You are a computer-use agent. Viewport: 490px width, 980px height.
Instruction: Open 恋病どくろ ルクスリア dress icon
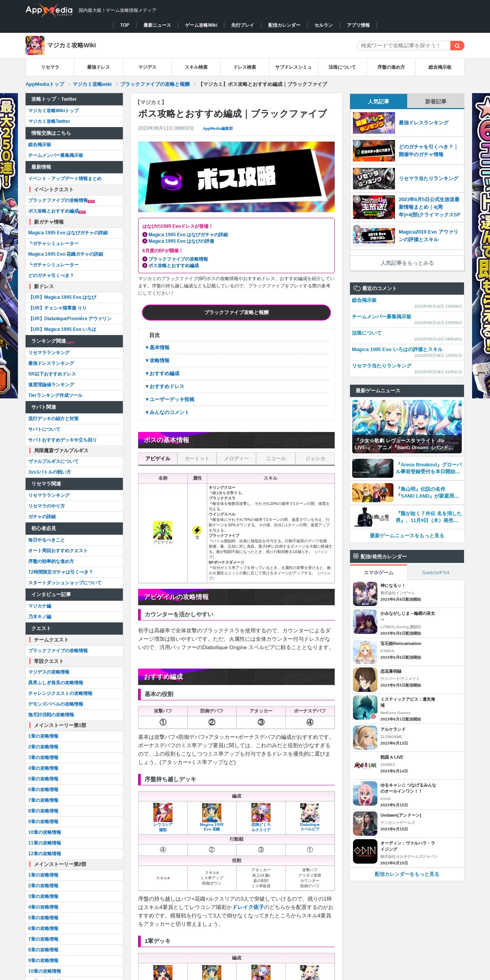click(261, 812)
